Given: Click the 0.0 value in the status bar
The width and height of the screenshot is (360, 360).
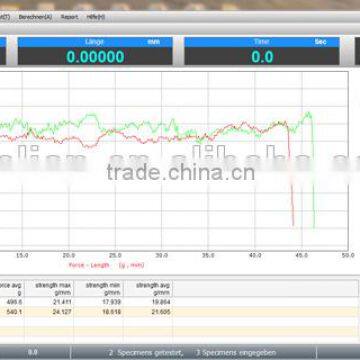Looking at the screenshot, I should [x=32, y=352].
